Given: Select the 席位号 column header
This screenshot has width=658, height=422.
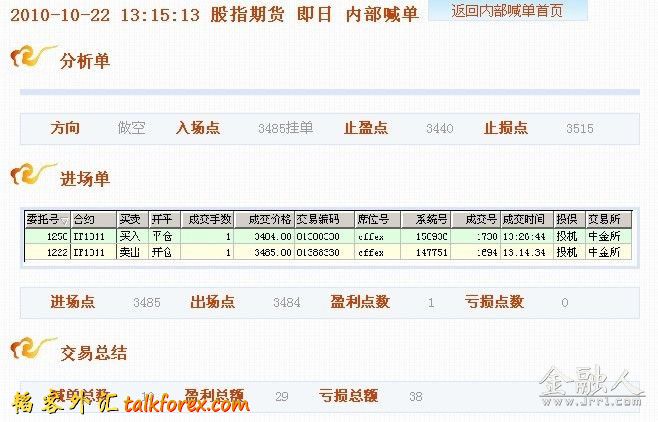Looking at the screenshot, I should point(378,219).
